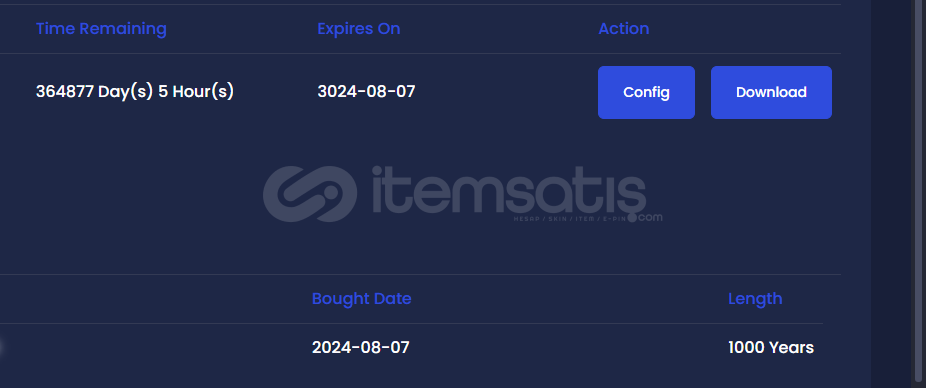The width and height of the screenshot is (926, 388).
Task: Click the round dot before '.com' in watermark
Action: click(632, 218)
